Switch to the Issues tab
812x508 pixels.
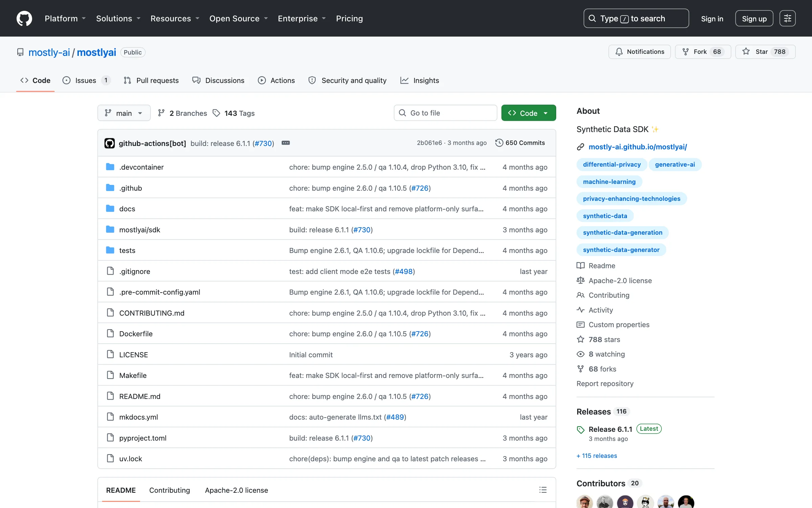(86, 80)
